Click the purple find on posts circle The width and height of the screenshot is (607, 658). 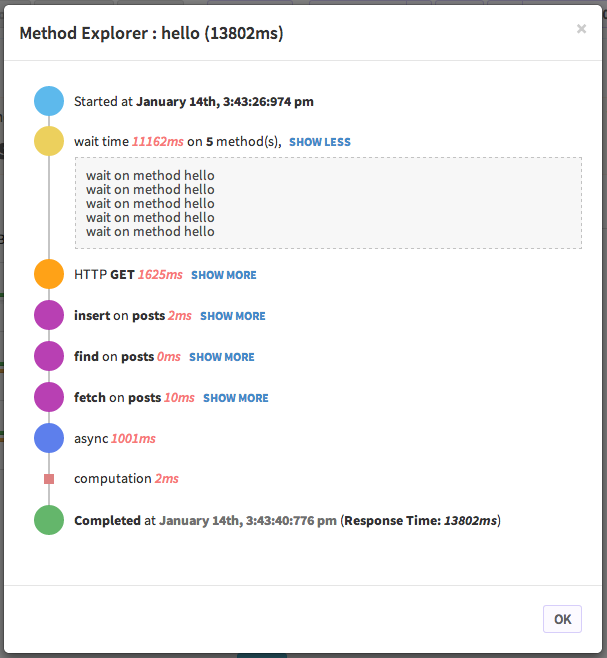coord(49,356)
